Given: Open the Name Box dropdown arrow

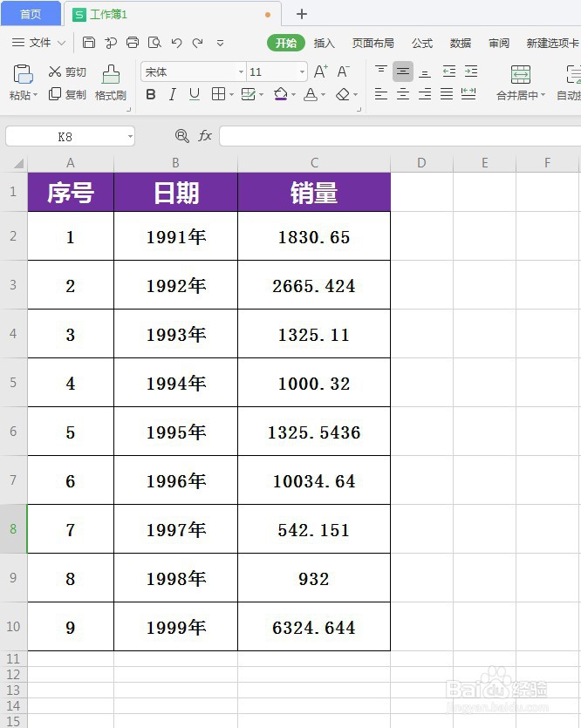Looking at the screenshot, I should click(x=130, y=137).
